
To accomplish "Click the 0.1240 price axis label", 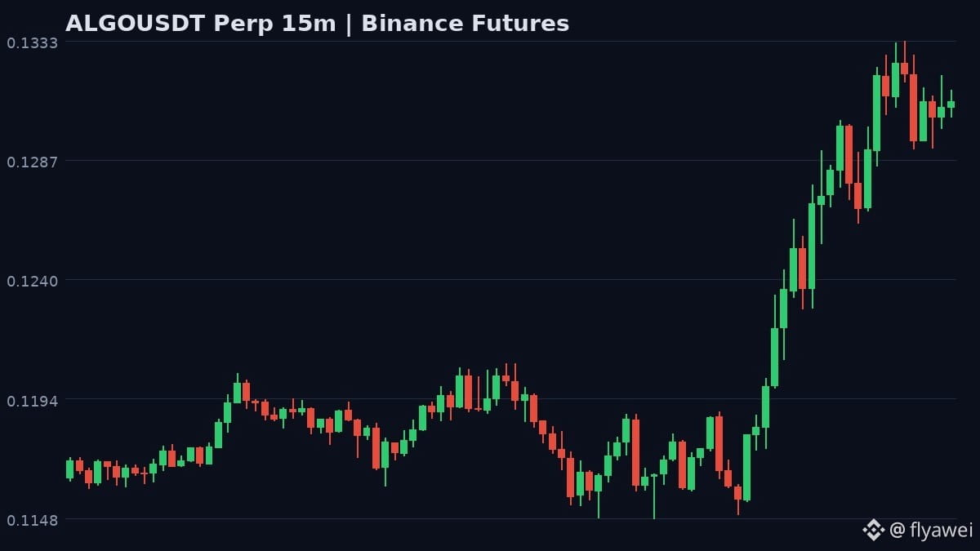I will [33, 281].
